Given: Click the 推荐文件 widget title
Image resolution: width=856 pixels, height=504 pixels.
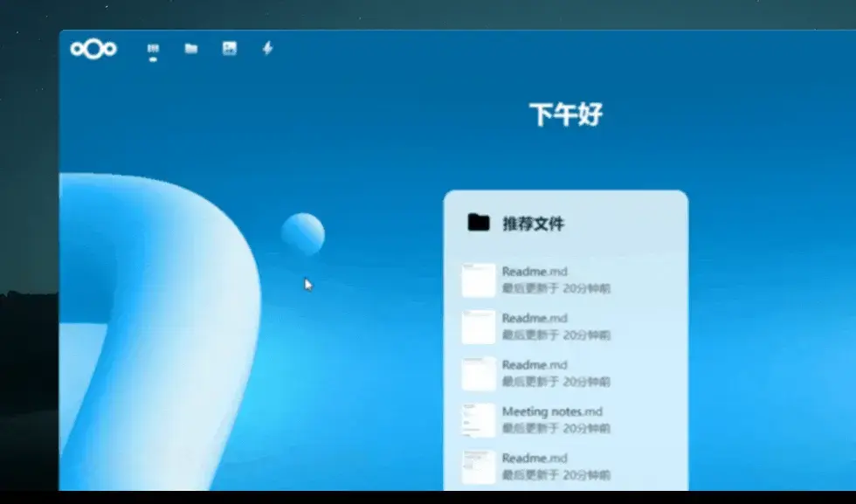Looking at the screenshot, I should (533, 224).
